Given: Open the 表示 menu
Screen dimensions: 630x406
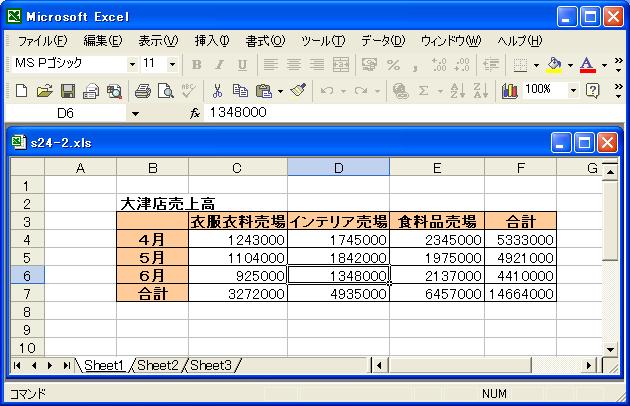Looking at the screenshot, I should pyautogui.click(x=158, y=41).
